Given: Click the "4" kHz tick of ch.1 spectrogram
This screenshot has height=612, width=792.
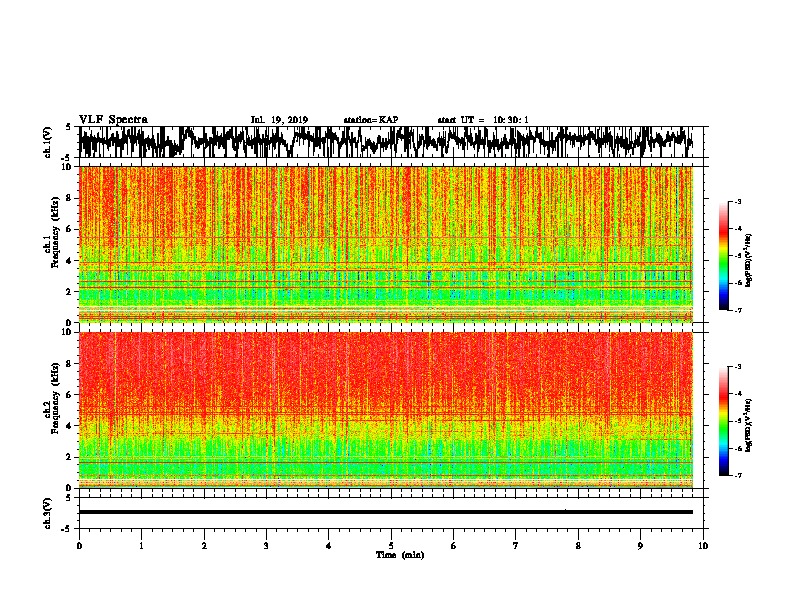Looking at the screenshot, I should point(69,261).
